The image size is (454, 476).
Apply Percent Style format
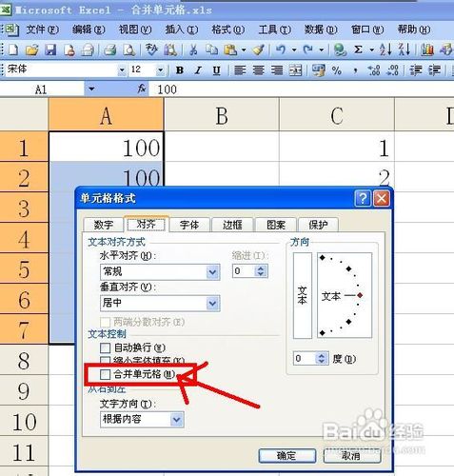click(x=337, y=70)
